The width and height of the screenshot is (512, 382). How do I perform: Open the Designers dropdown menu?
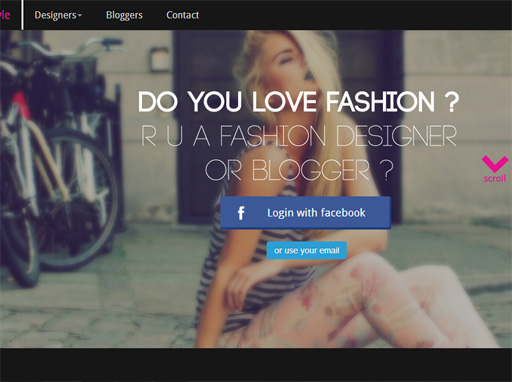pos(58,15)
